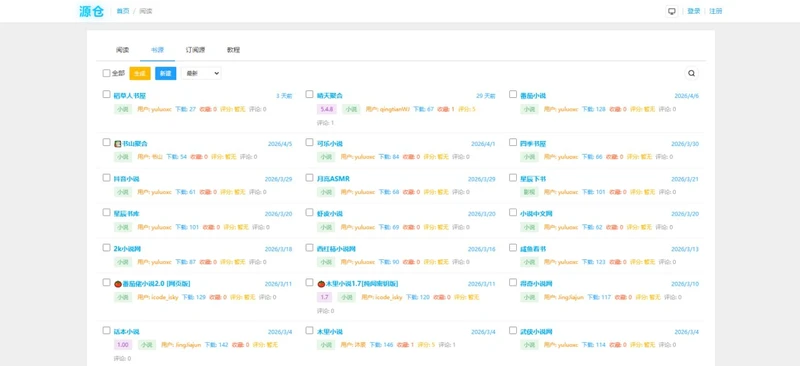Click the 登录 login link
Viewport: 800px width, 366px height.
pos(694,11)
